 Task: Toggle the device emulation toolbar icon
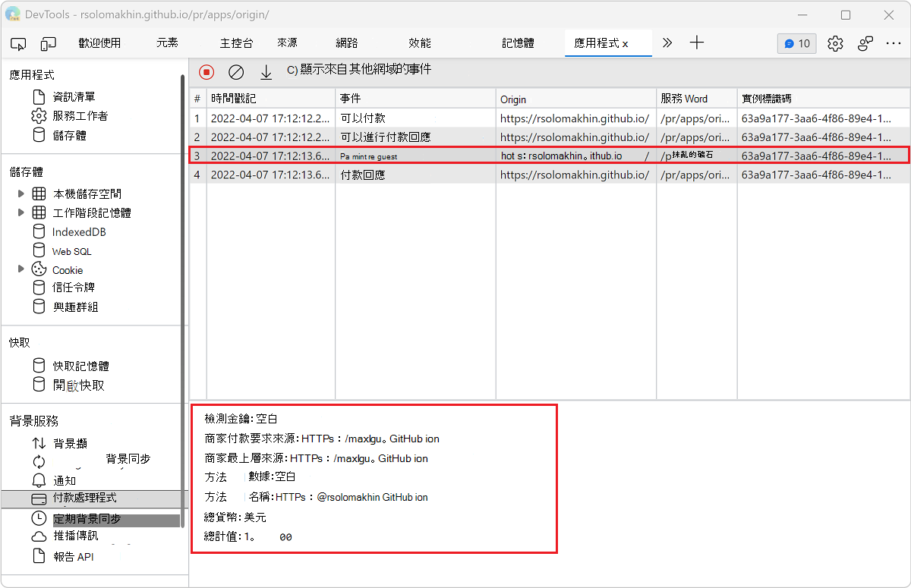point(48,43)
